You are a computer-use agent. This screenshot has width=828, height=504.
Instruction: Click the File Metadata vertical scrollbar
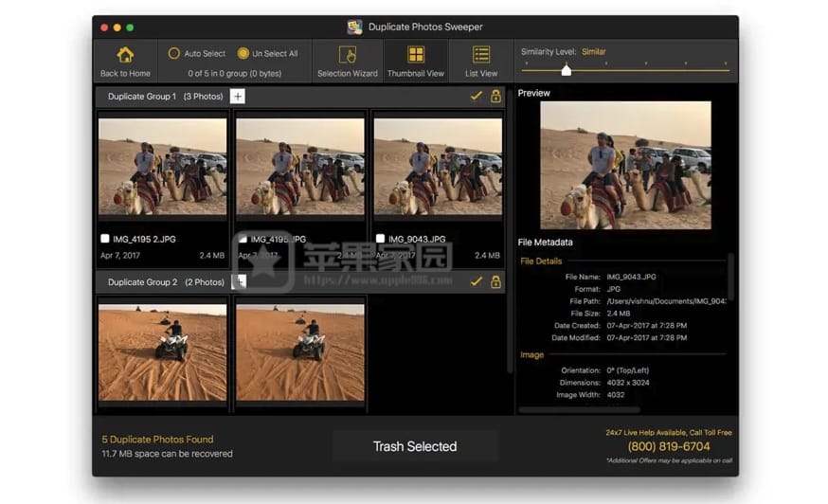click(x=730, y=277)
